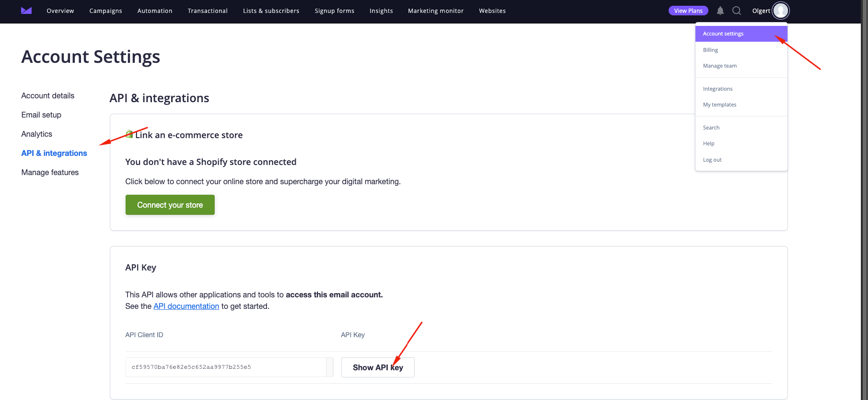Click the Shopify bag icon

coord(129,134)
